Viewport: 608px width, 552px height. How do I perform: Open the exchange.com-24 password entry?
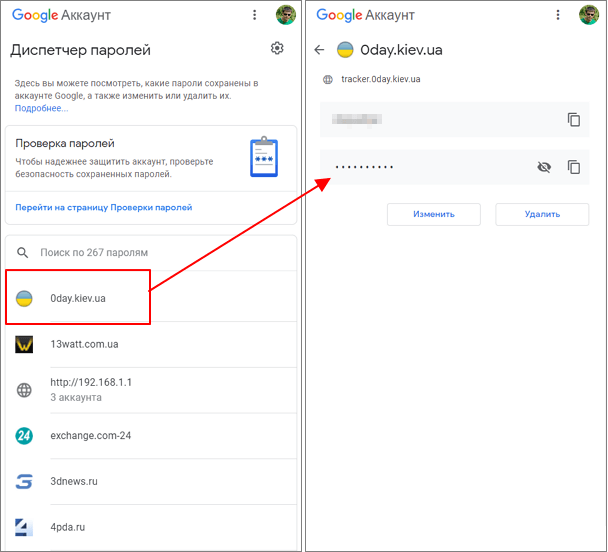(x=151, y=436)
